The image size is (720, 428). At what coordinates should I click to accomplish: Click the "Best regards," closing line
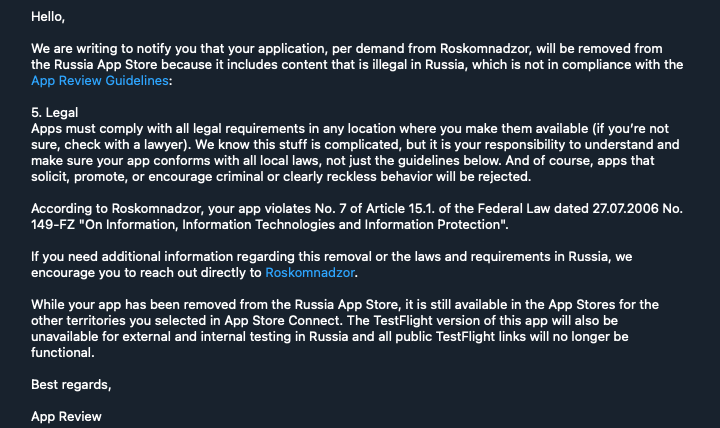click(71, 385)
